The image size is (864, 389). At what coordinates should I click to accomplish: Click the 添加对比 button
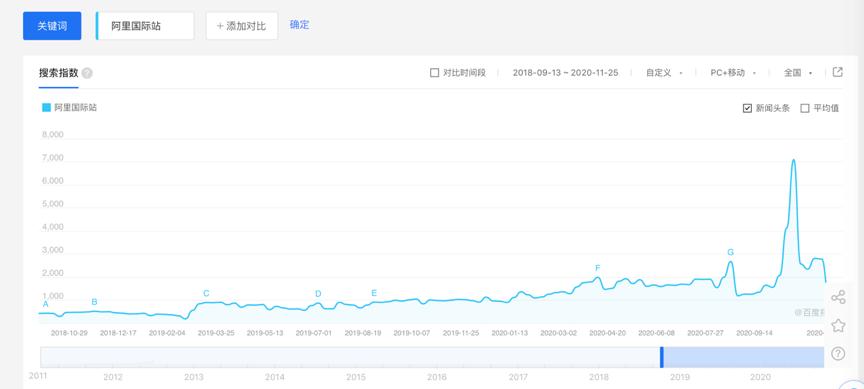(242, 26)
